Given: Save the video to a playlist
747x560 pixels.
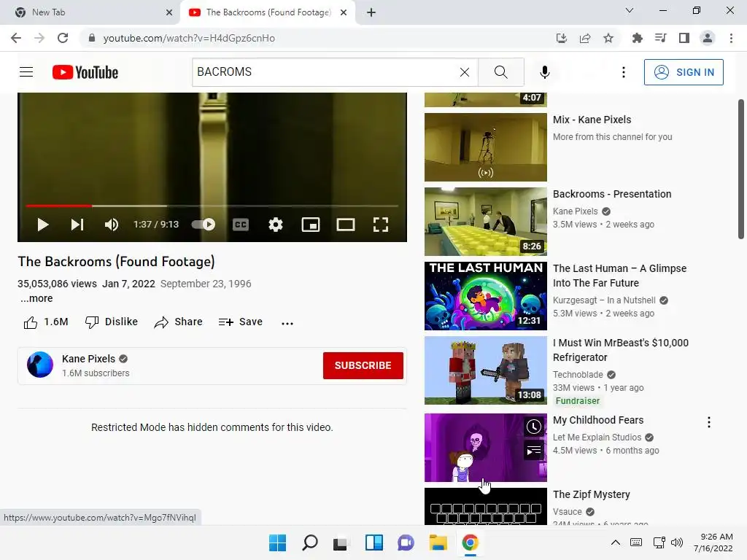Looking at the screenshot, I should pyautogui.click(x=241, y=322).
